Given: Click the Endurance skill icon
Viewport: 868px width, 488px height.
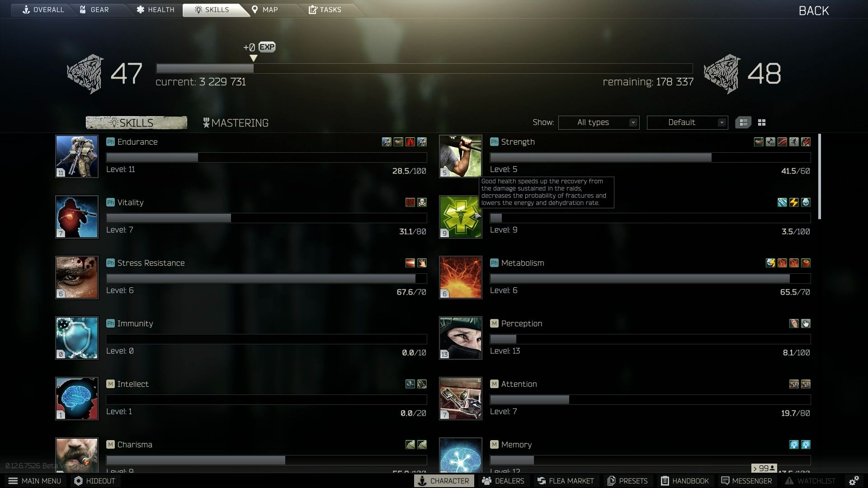Looking at the screenshot, I should click(76, 155).
